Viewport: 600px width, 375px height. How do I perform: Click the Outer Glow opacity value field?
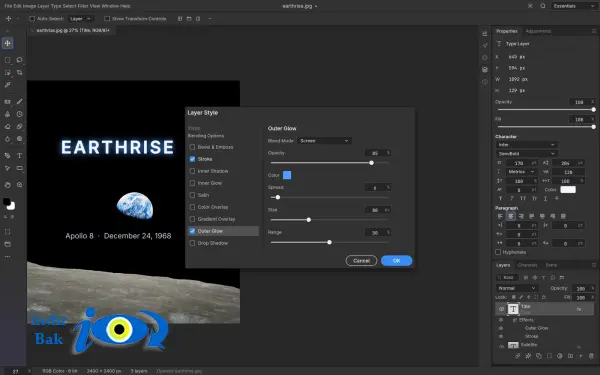tap(378, 153)
